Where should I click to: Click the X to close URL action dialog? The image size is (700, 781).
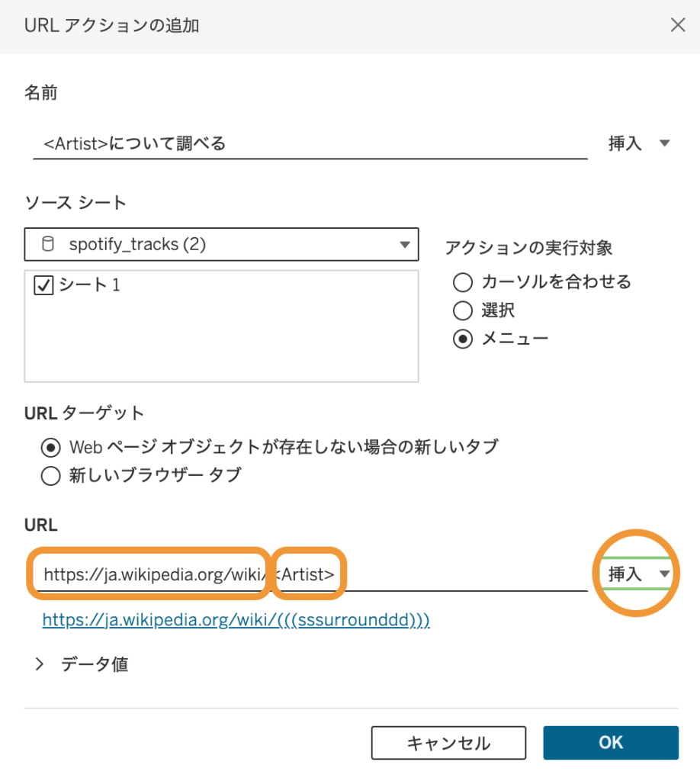click(x=677, y=24)
